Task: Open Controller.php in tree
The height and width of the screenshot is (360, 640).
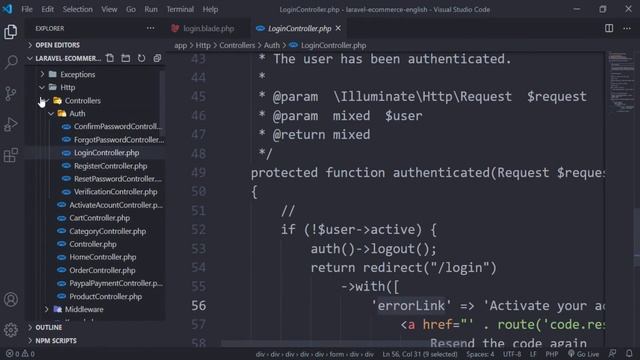Action: pyautogui.click(x=93, y=244)
